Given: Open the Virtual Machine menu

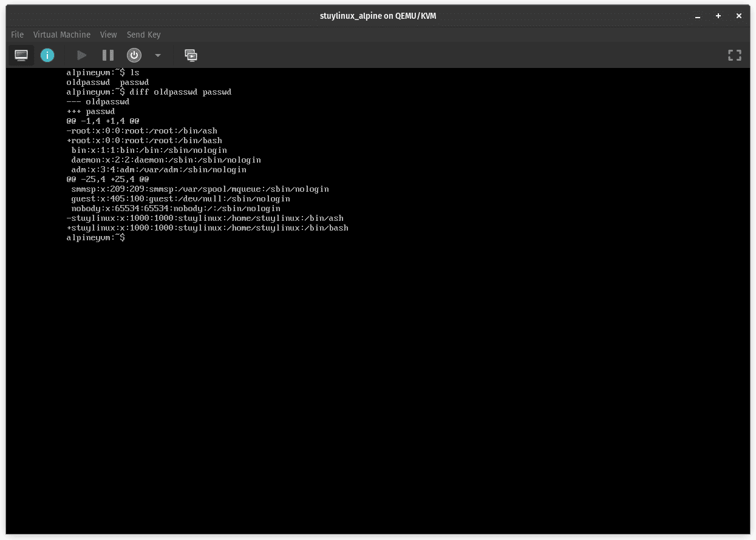Looking at the screenshot, I should (x=61, y=35).
